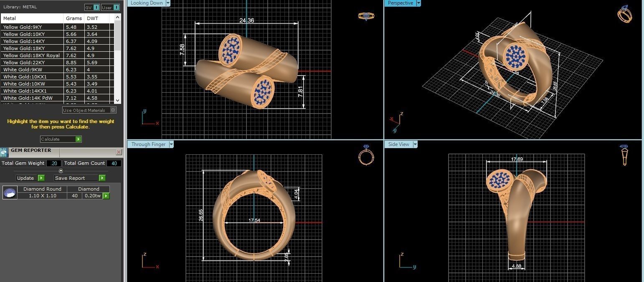Select the Yellow Gold:22KY row
The height and width of the screenshot is (282, 644).
[x=57, y=63]
